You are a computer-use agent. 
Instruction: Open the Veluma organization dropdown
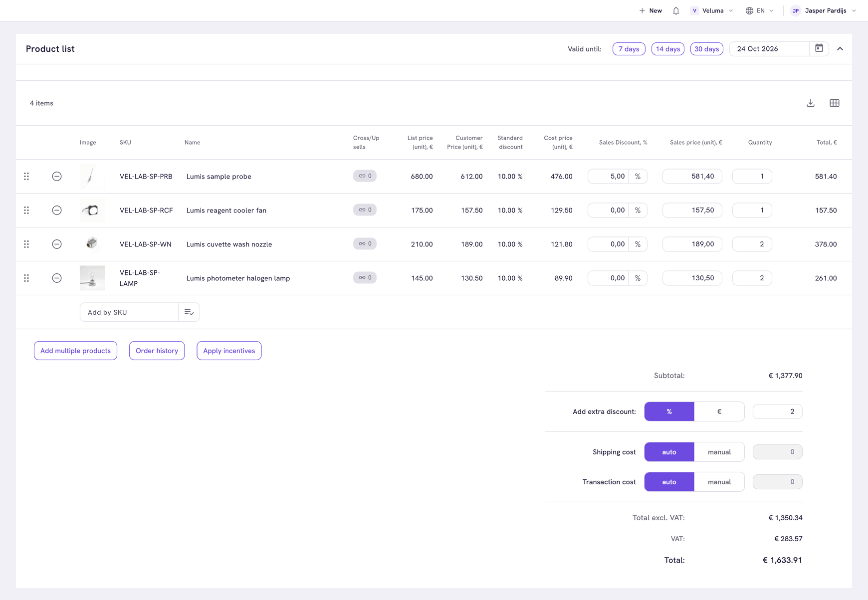click(x=712, y=10)
